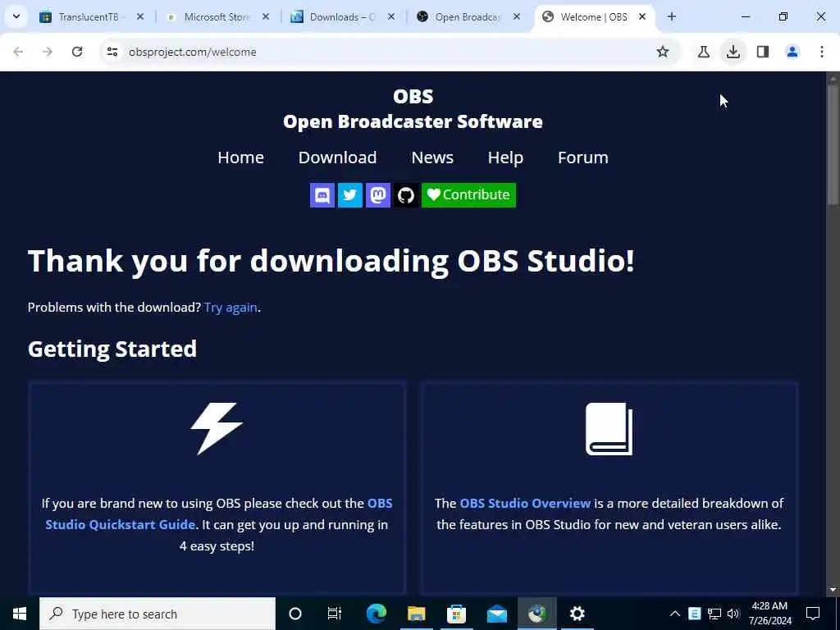The image size is (840, 630).
Task: Click the taskbar clock showing 4:28 AM
Action: 769,614
